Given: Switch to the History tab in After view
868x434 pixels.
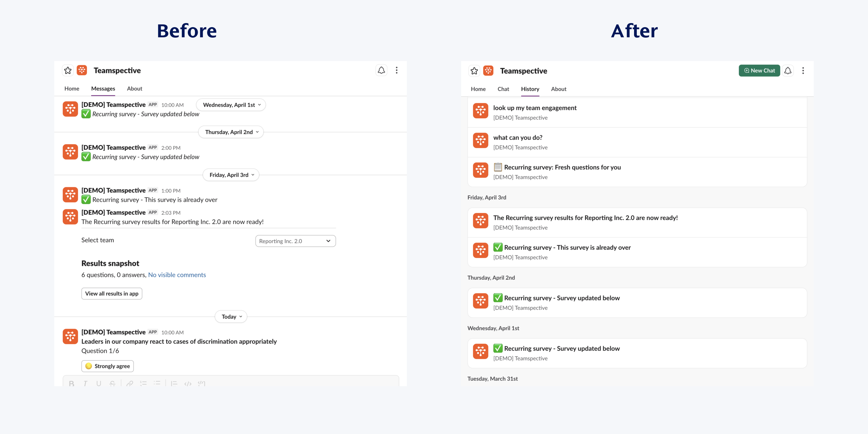Looking at the screenshot, I should pyautogui.click(x=530, y=89).
